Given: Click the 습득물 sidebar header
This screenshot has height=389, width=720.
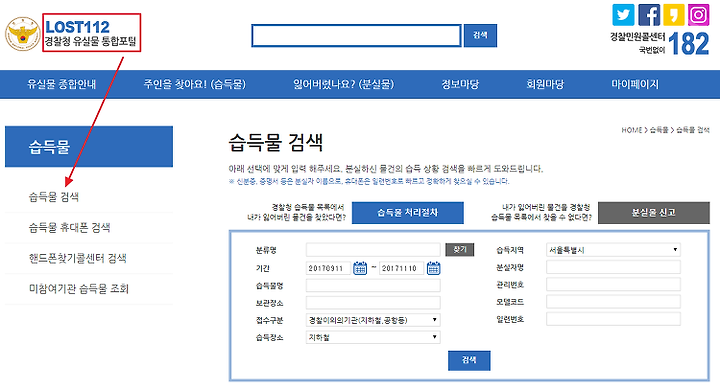Looking at the screenshot, I should [89, 147].
